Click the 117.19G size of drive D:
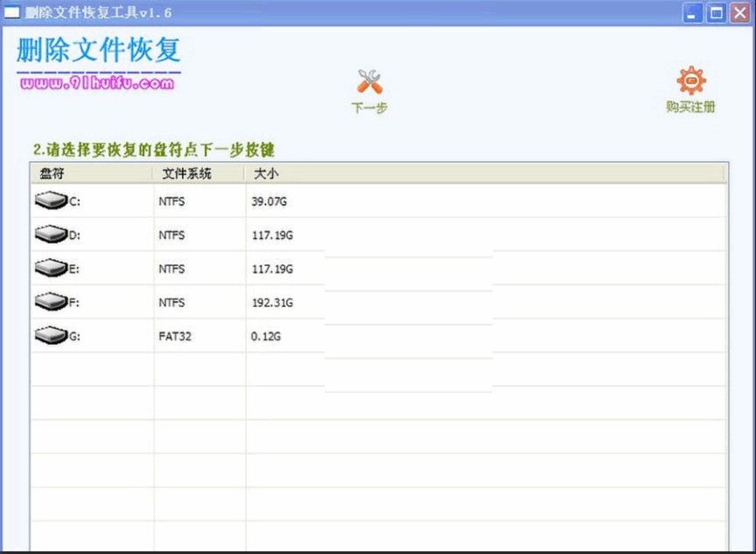The image size is (756, 554). [x=272, y=235]
